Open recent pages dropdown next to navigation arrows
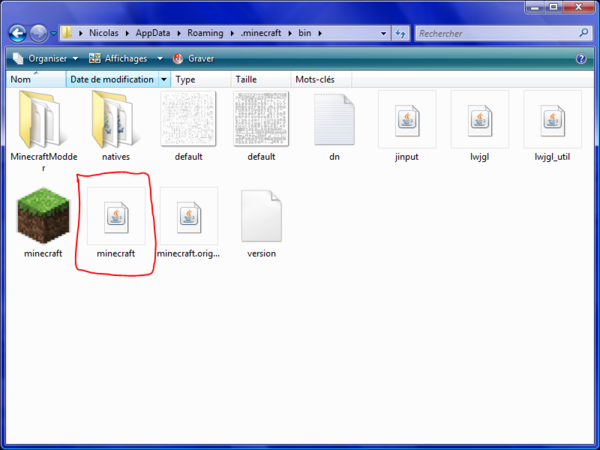The height and width of the screenshot is (450, 600). pos(54,33)
